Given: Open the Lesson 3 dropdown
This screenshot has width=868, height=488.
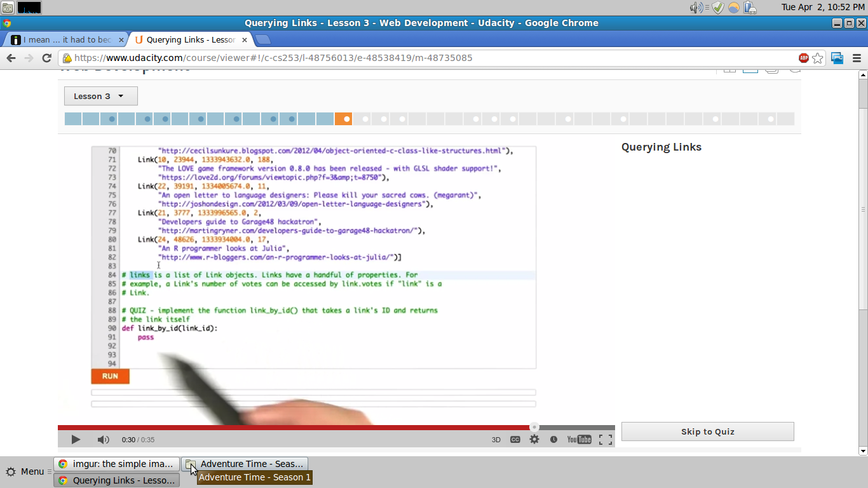Looking at the screenshot, I should coord(100,96).
